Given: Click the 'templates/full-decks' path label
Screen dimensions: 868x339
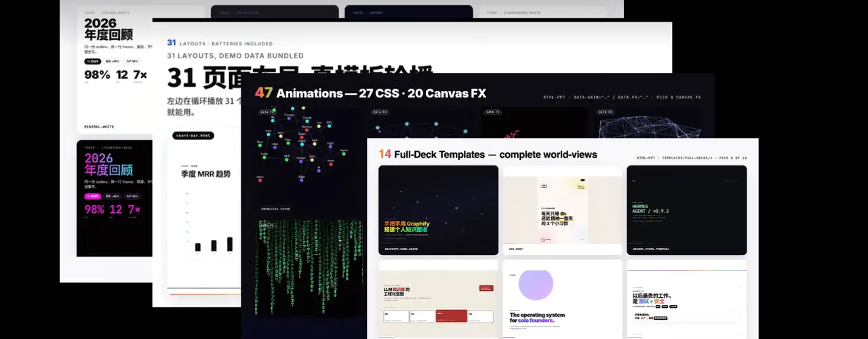Looking at the screenshot, I should click(x=692, y=158).
